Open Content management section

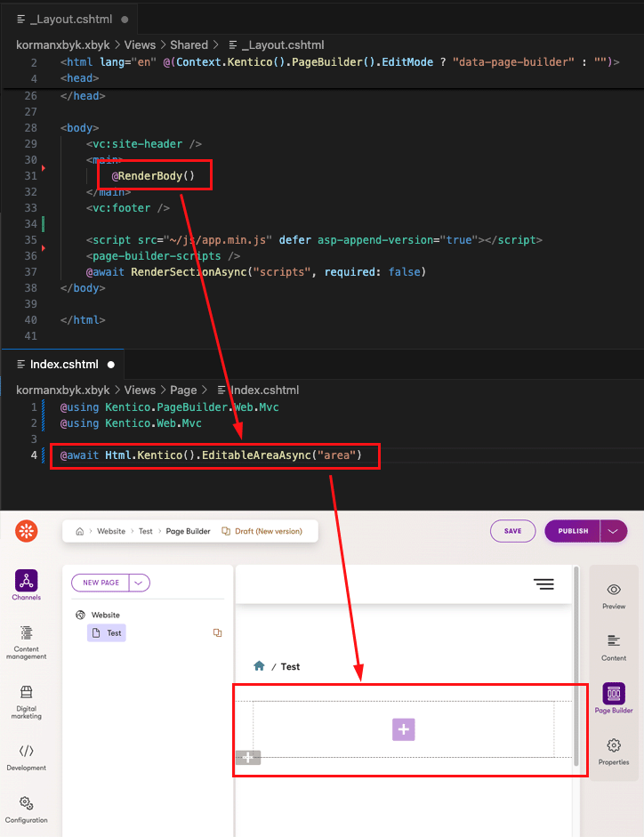(27, 642)
